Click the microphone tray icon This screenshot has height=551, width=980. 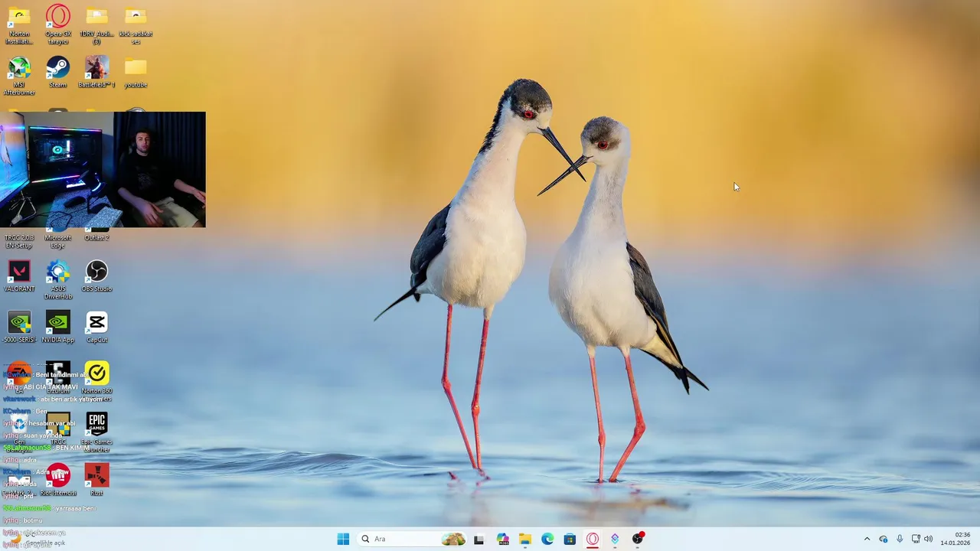click(x=900, y=539)
